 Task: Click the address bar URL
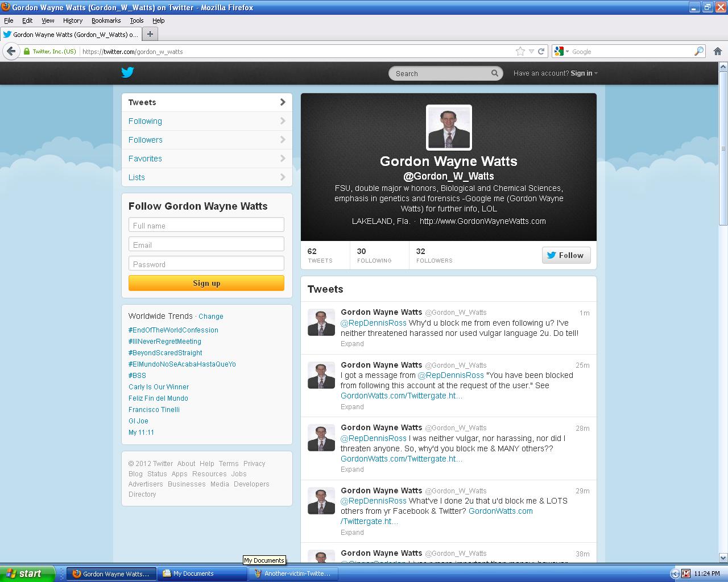[x=133, y=51]
